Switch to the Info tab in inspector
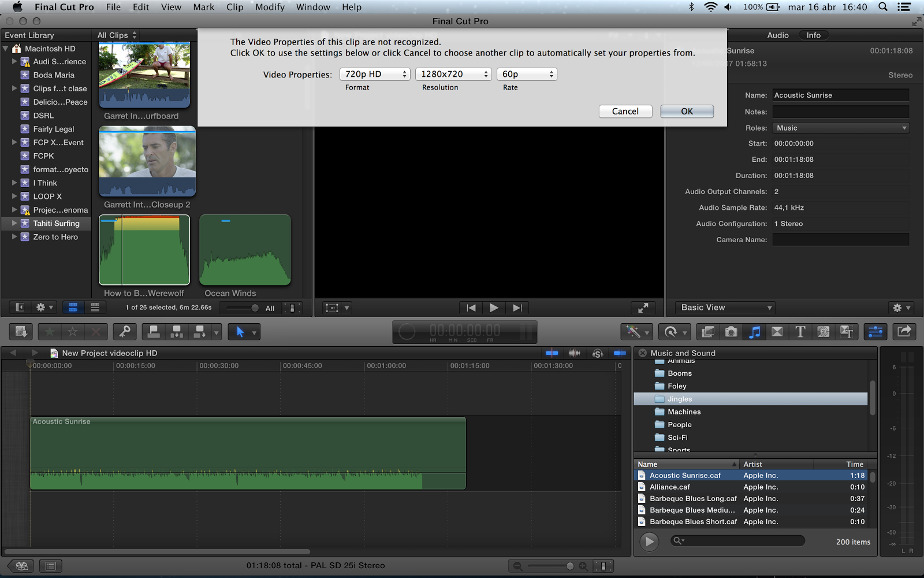The image size is (924, 578). [x=813, y=35]
